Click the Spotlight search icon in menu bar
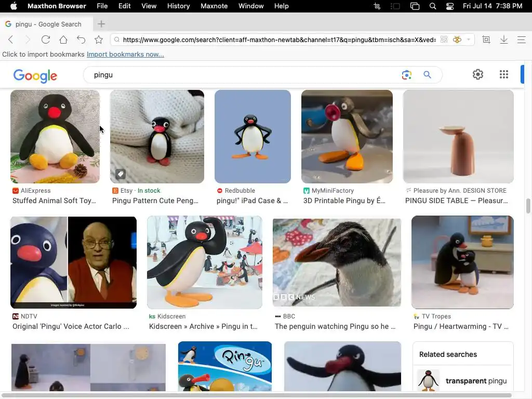 433,6
